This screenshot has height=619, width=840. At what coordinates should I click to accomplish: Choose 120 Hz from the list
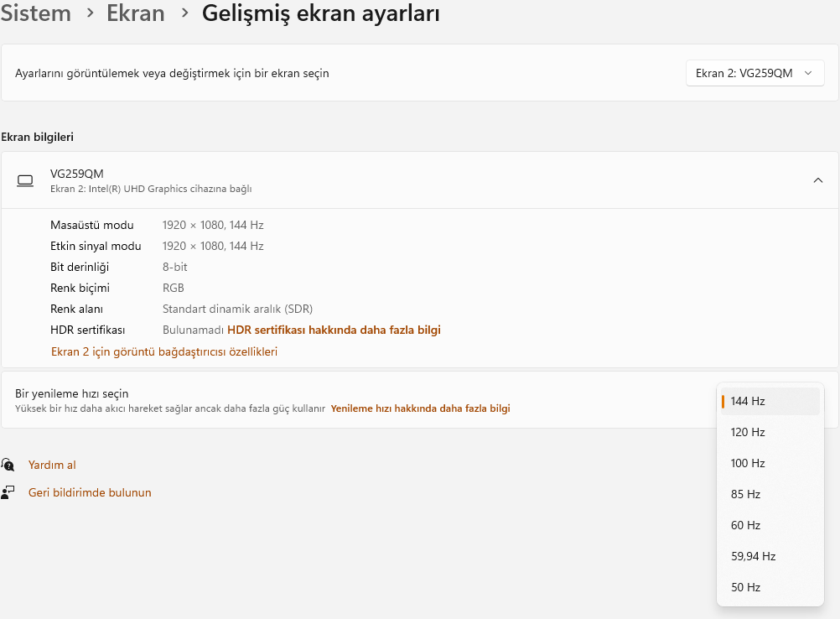(x=770, y=432)
